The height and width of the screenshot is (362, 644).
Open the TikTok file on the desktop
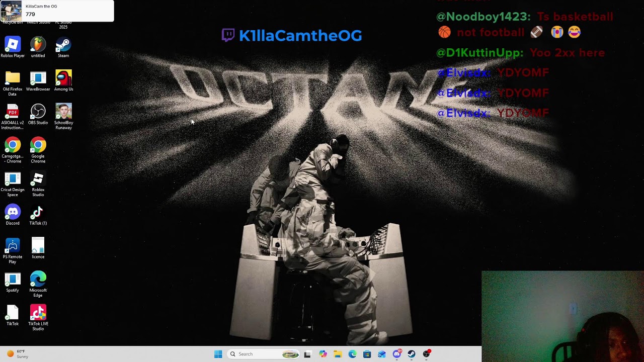13,315
